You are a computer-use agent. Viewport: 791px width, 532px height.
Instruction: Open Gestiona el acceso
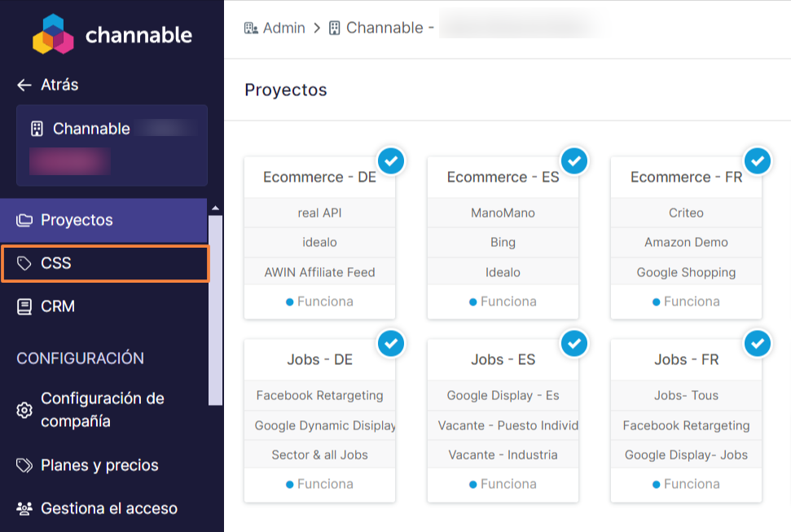[x=104, y=508]
